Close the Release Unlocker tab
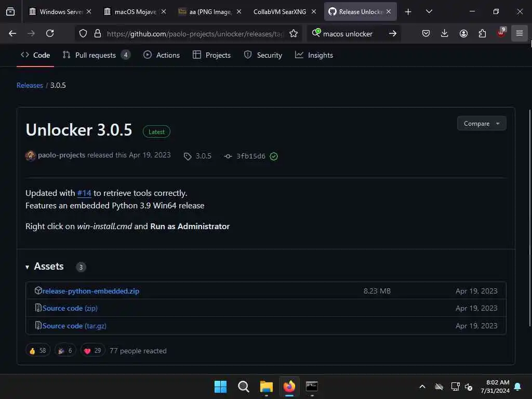The width and height of the screenshot is (532, 399). 389,11
